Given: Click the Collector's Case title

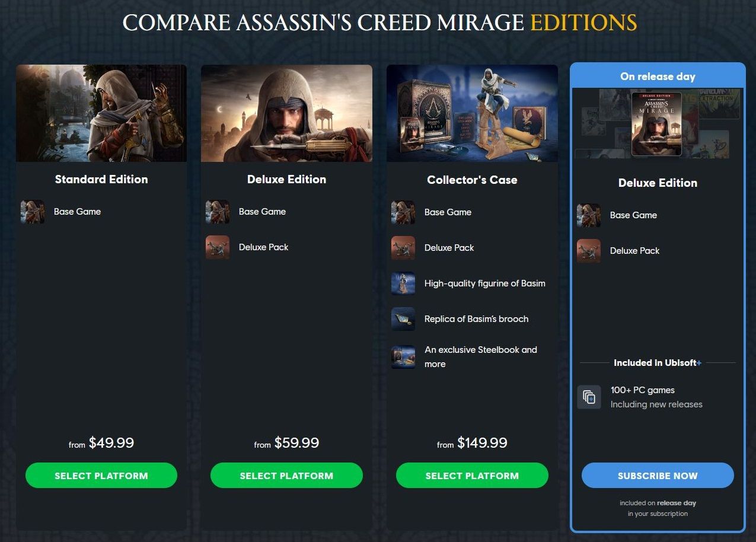Looking at the screenshot, I should tap(472, 180).
